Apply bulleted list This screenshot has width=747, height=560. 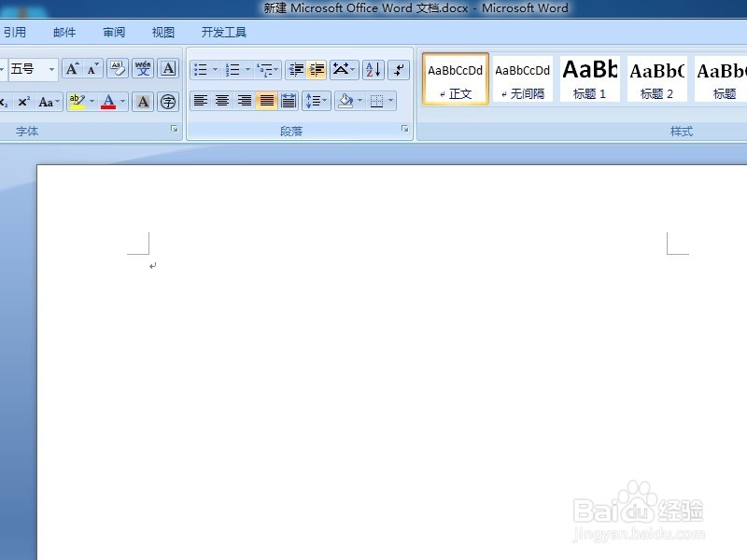pos(201,70)
